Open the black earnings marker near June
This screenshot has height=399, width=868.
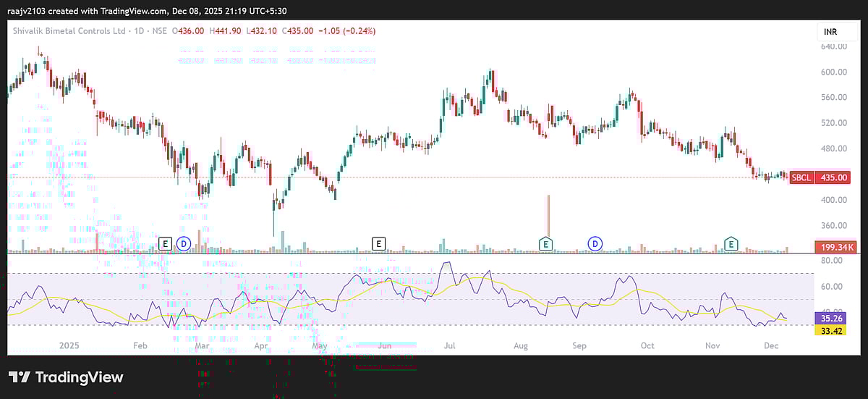point(378,243)
